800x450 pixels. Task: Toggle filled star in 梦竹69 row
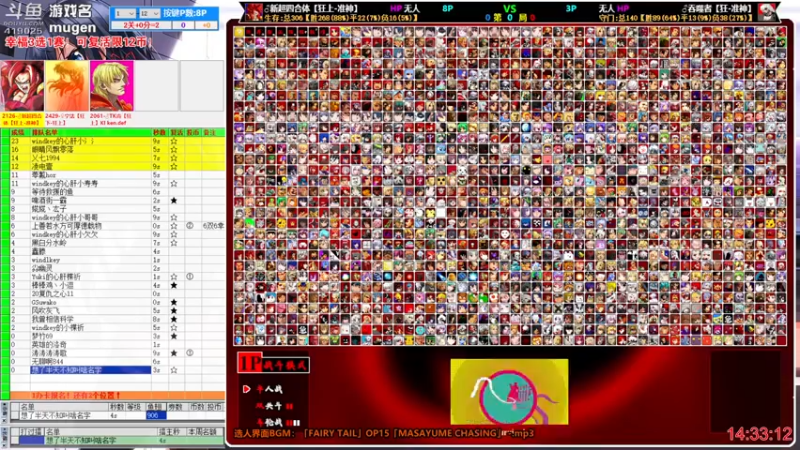174,336
